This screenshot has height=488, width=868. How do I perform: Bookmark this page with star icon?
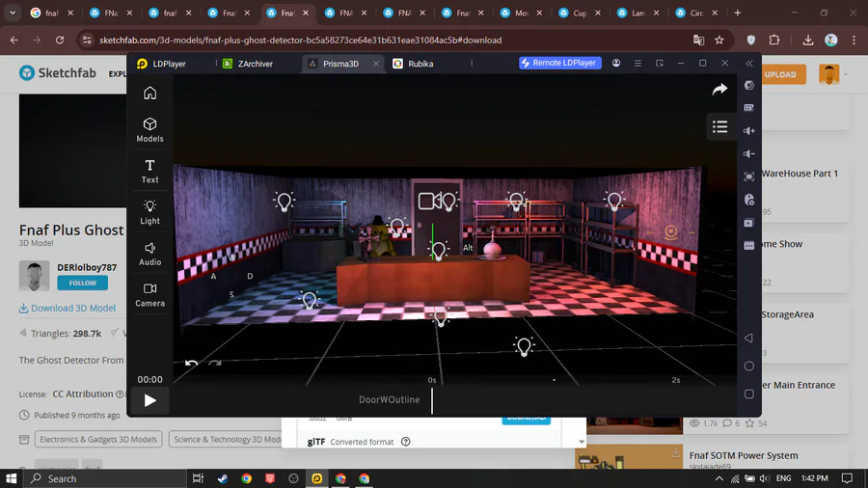tap(719, 40)
